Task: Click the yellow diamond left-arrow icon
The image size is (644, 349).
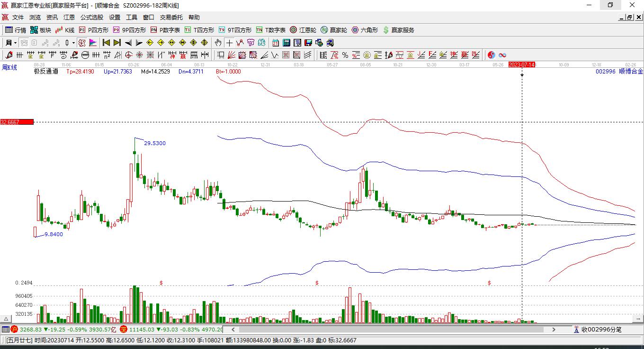Action: coord(150,43)
